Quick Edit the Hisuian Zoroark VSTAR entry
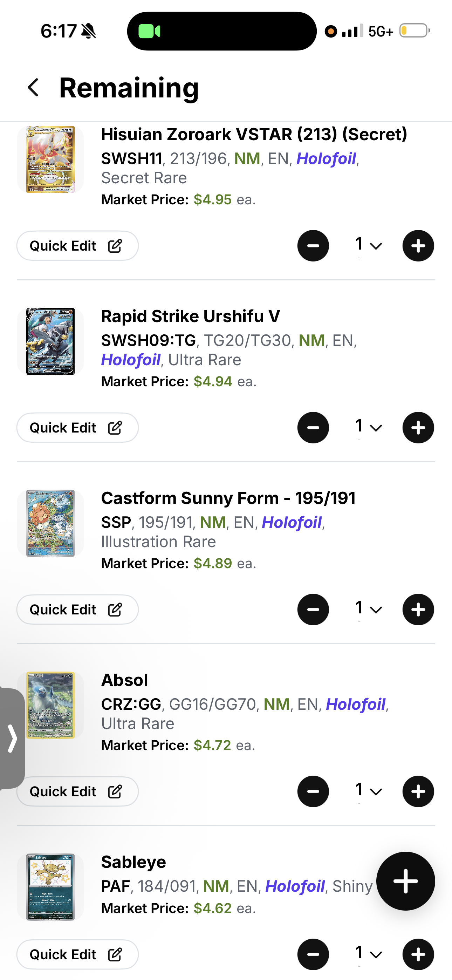This screenshot has width=452, height=980. click(x=78, y=246)
